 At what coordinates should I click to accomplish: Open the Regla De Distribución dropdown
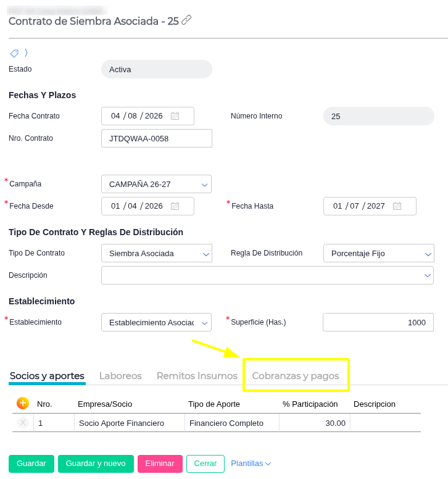(379, 253)
